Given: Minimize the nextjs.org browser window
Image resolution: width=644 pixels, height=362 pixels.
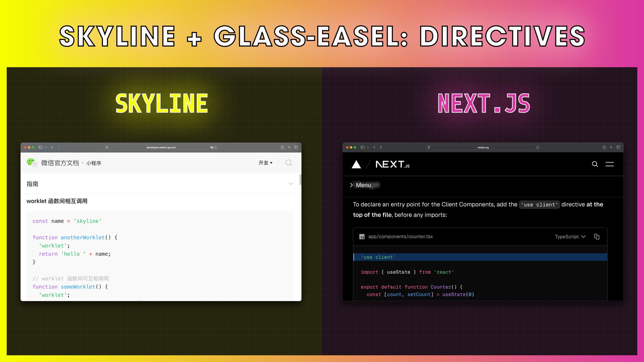Looking at the screenshot, I should point(351,147).
